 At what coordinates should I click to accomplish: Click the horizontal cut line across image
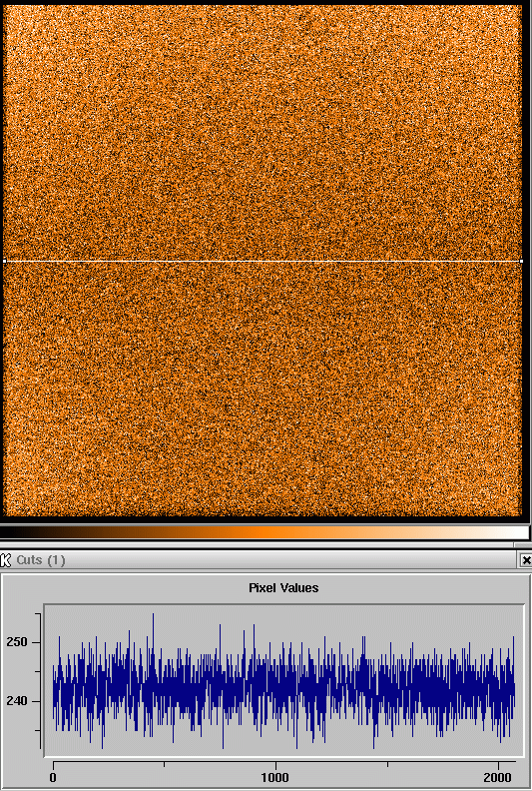tap(263, 261)
